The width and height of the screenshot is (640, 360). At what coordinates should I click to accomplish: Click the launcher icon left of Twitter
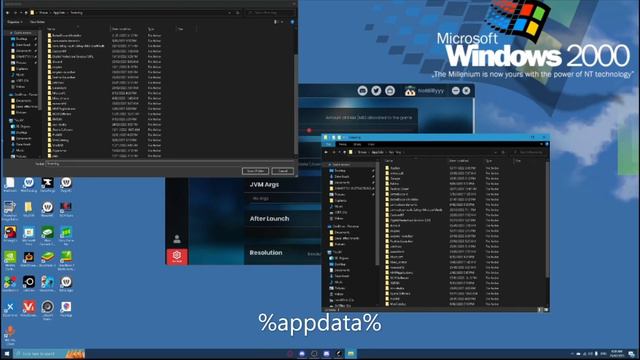tap(362, 91)
